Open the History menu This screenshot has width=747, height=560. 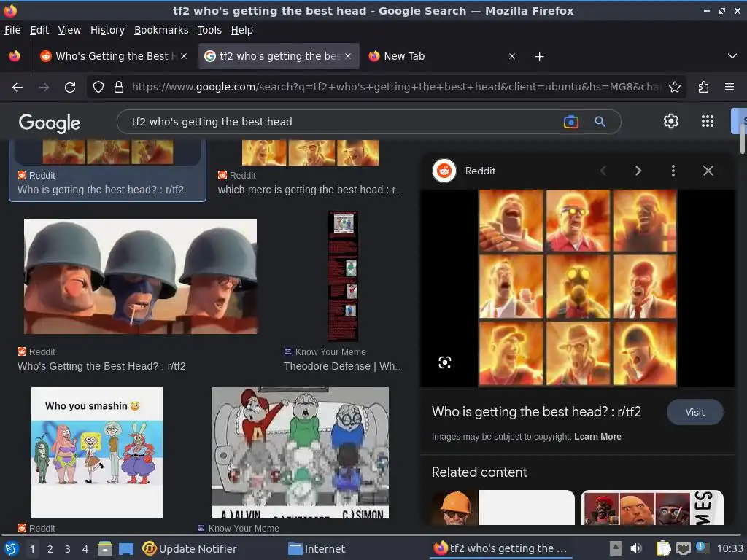pos(107,30)
